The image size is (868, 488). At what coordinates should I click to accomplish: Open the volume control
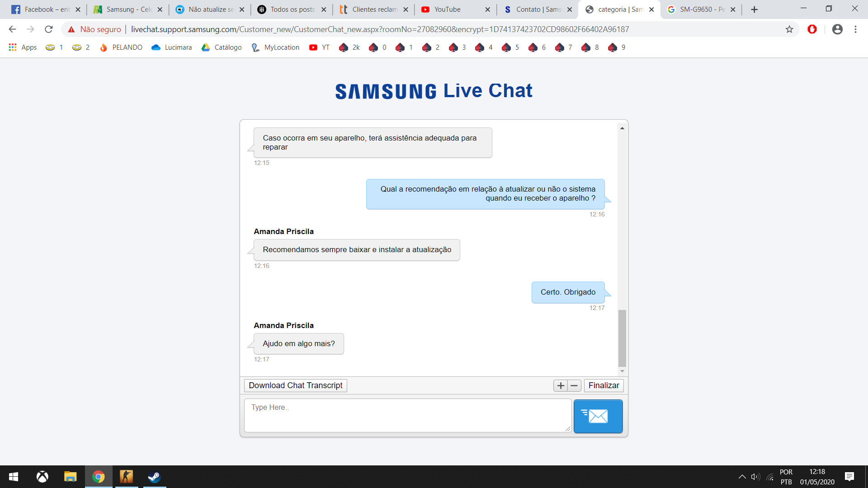click(x=755, y=477)
